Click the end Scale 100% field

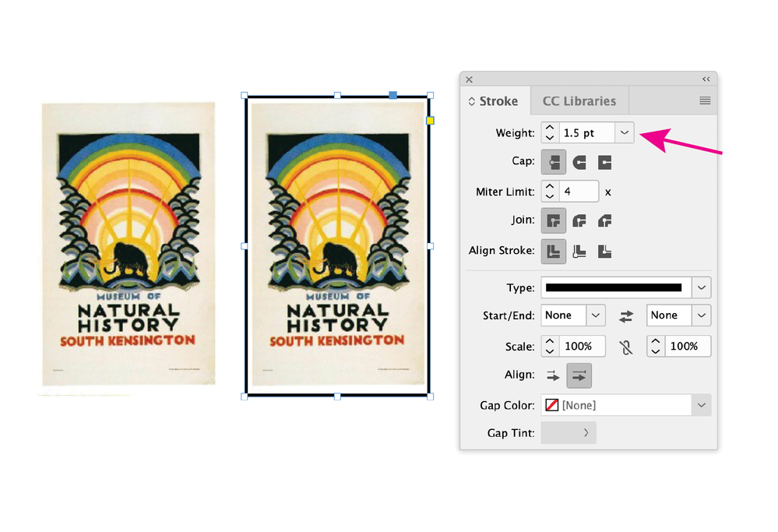[x=688, y=347]
